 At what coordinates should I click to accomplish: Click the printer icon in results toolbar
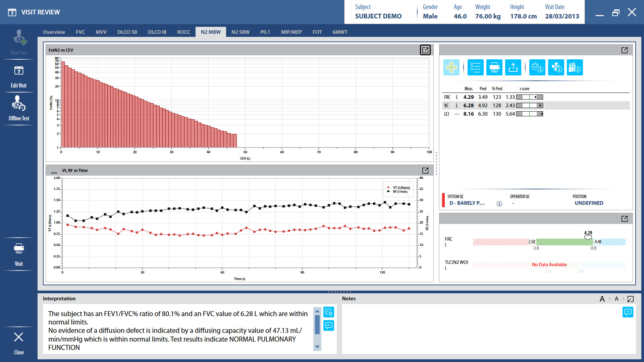pyautogui.click(x=494, y=67)
